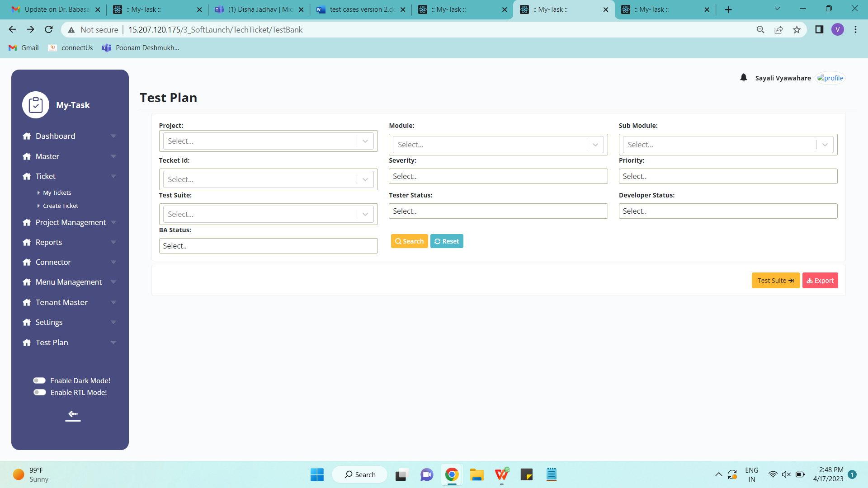Open the Teams chat icon on taskbar
868x488 pixels.
pos(427,474)
